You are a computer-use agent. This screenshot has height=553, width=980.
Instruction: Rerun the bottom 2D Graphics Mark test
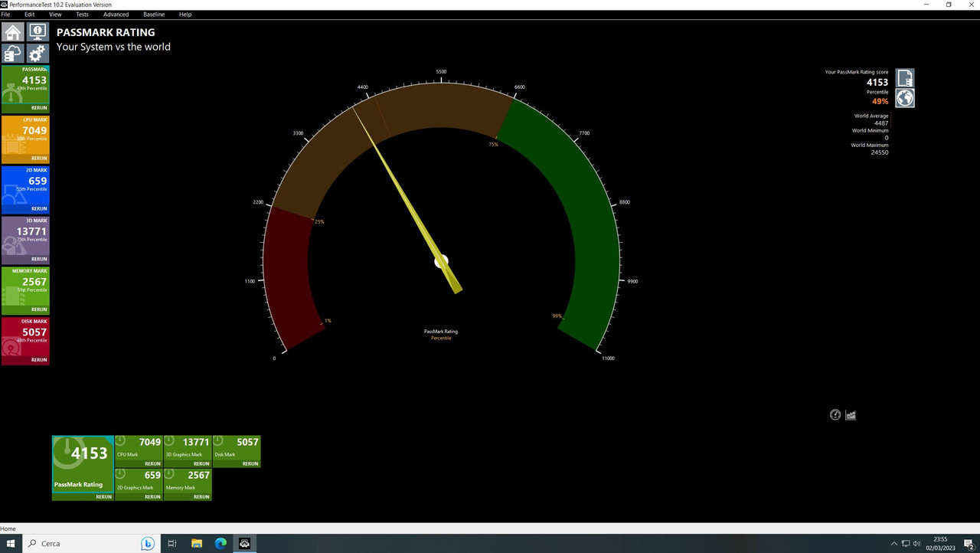(x=152, y=497)
